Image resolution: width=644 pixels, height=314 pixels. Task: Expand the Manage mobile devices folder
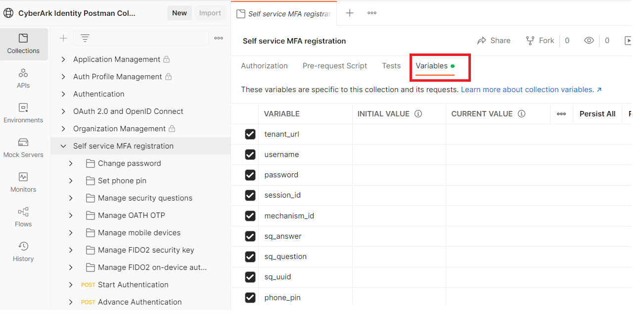click(71, 233)
